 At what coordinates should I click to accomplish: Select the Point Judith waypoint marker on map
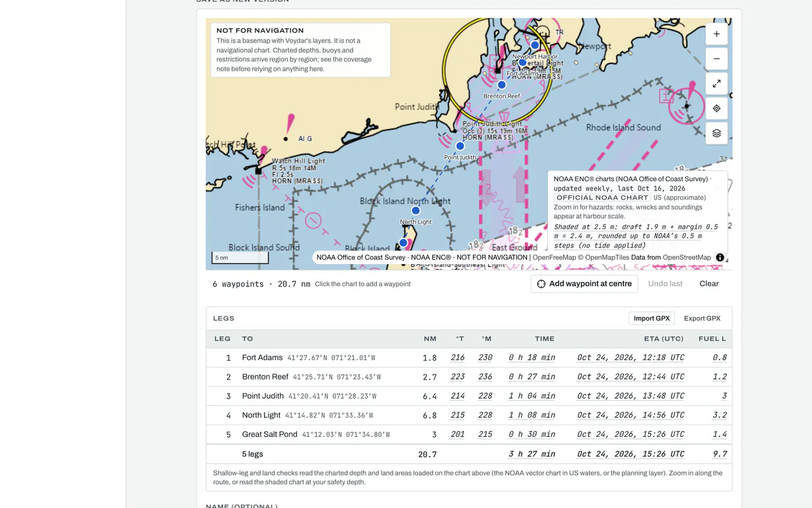tap(461, 146)
